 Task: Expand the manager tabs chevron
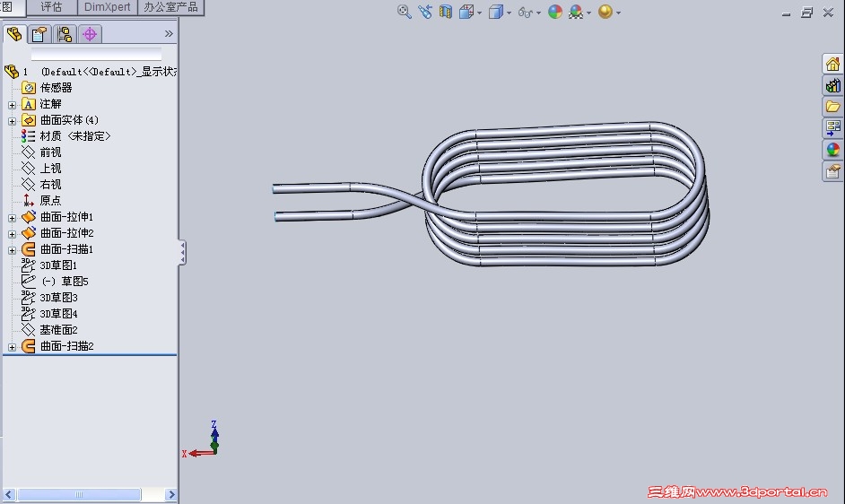click(169, 34)
